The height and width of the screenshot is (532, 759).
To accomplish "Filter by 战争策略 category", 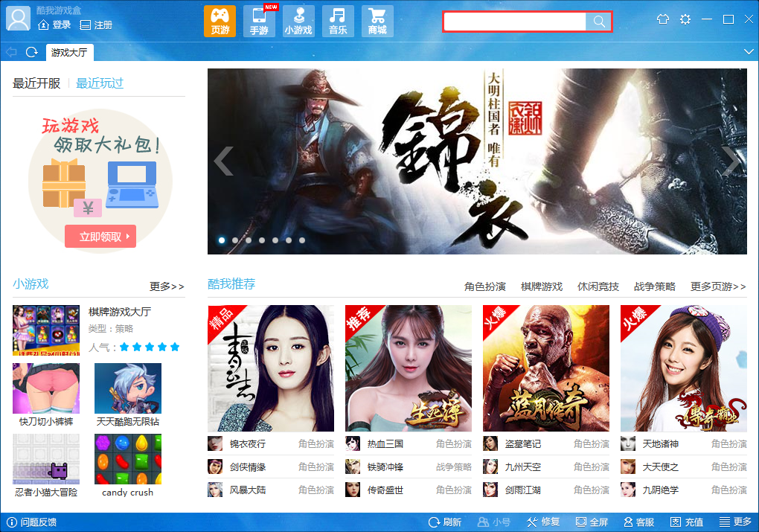I will click(654, 286).
